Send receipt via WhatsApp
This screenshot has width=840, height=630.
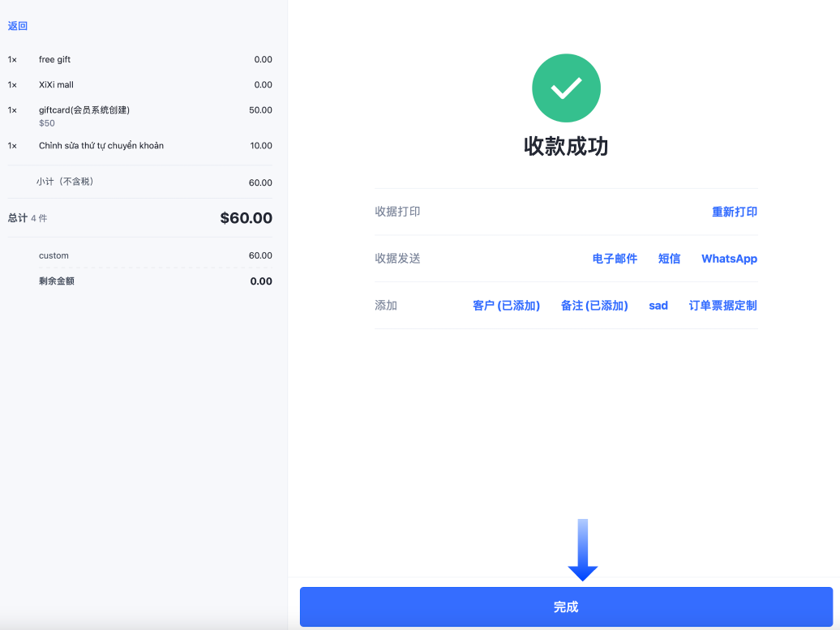point(729,259)
